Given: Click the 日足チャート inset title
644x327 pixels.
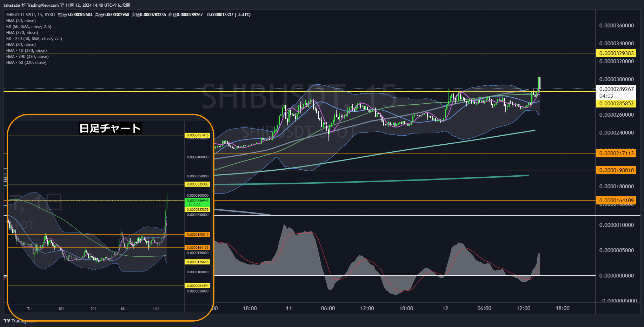Looking at the screenshot, I should pyautogui.click(x=110, y=128).
